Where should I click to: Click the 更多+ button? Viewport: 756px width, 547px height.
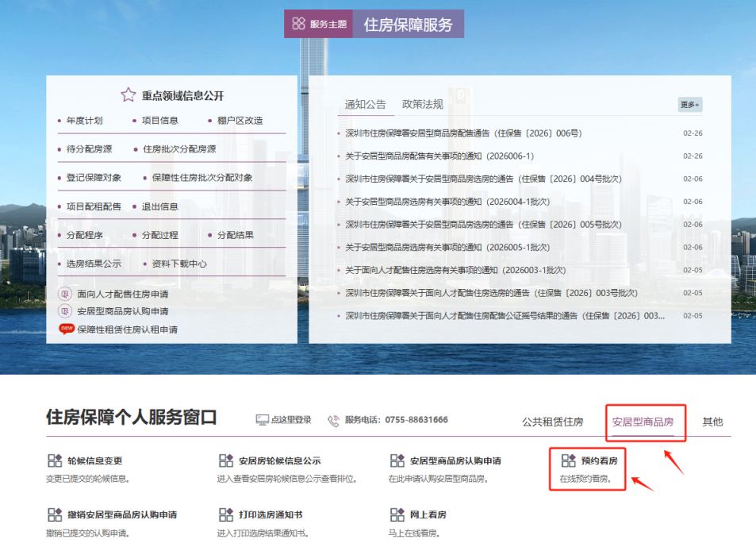(690, 105)
